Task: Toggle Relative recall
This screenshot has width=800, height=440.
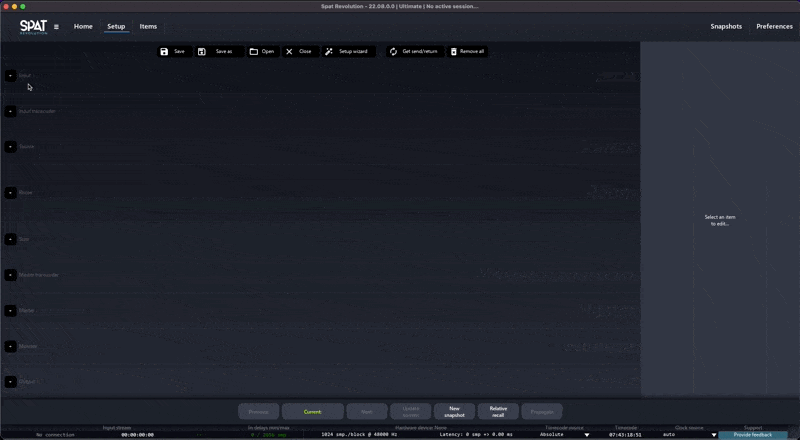Action: (498, 411)
